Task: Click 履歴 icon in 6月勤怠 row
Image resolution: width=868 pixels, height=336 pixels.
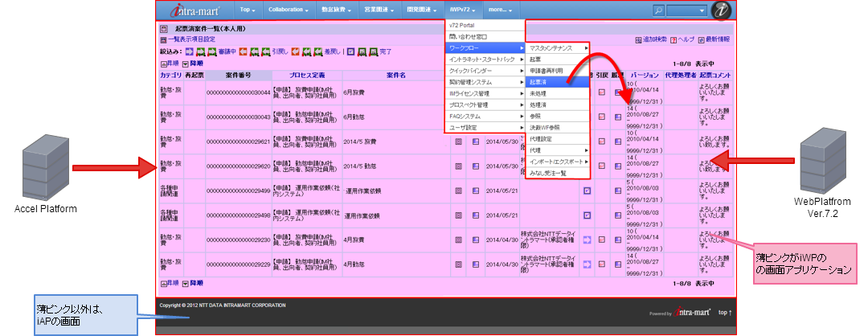Action: click(x=618, y=117)
